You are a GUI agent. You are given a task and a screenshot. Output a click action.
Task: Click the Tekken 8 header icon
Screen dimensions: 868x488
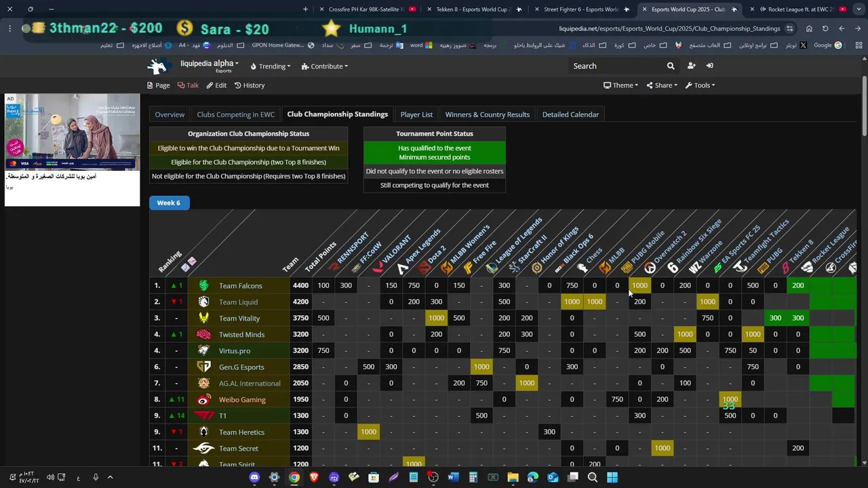coord(786,268)
